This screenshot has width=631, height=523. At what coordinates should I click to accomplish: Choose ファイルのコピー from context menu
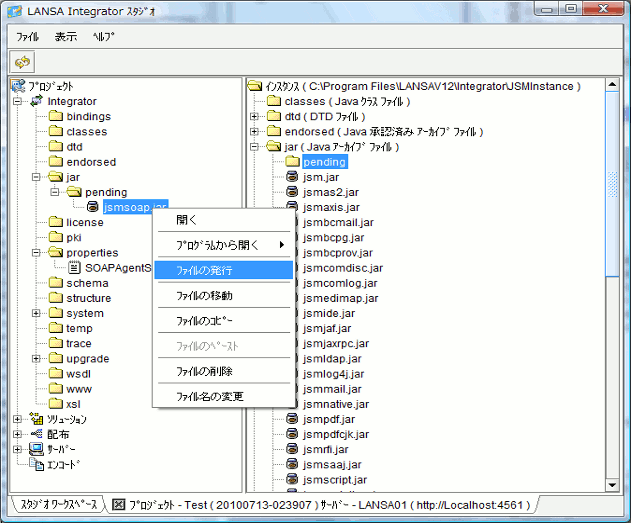tap(224, 321)
